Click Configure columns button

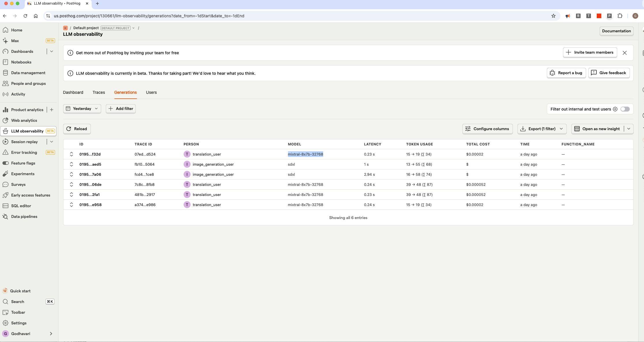487,129
